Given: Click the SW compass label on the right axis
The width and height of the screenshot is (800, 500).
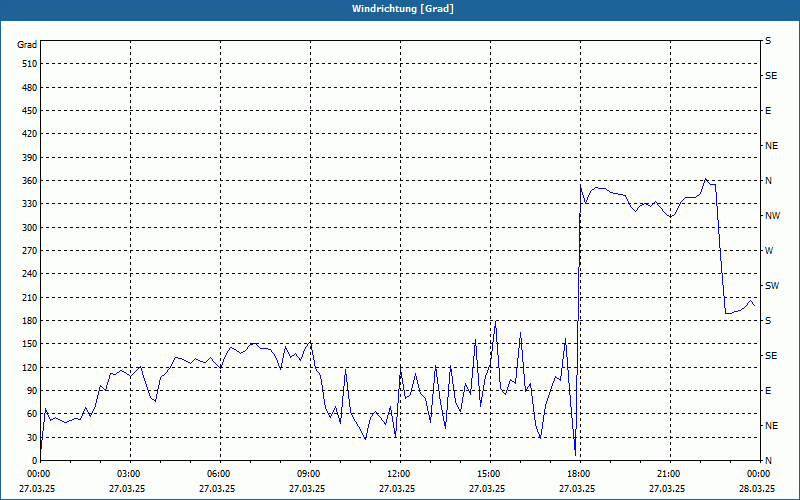Looking at the screenshot, I should [772, 286].
